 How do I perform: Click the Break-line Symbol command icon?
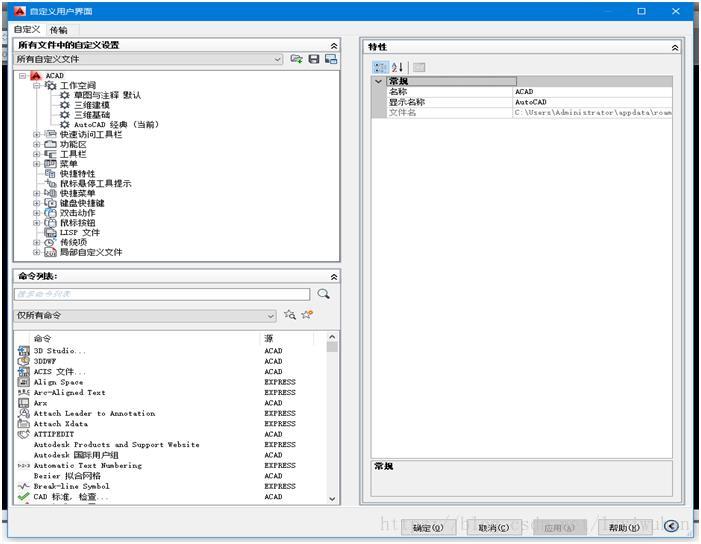[x=23, y=486]
